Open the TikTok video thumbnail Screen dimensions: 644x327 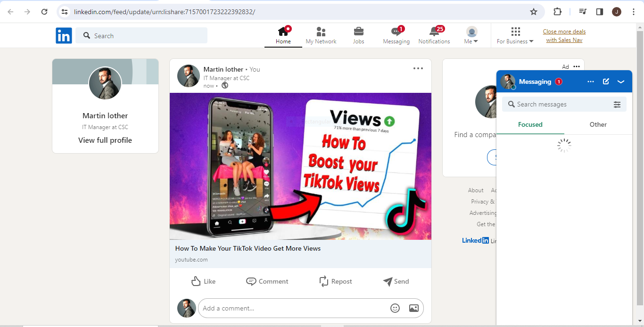click(x=300, y=166)
